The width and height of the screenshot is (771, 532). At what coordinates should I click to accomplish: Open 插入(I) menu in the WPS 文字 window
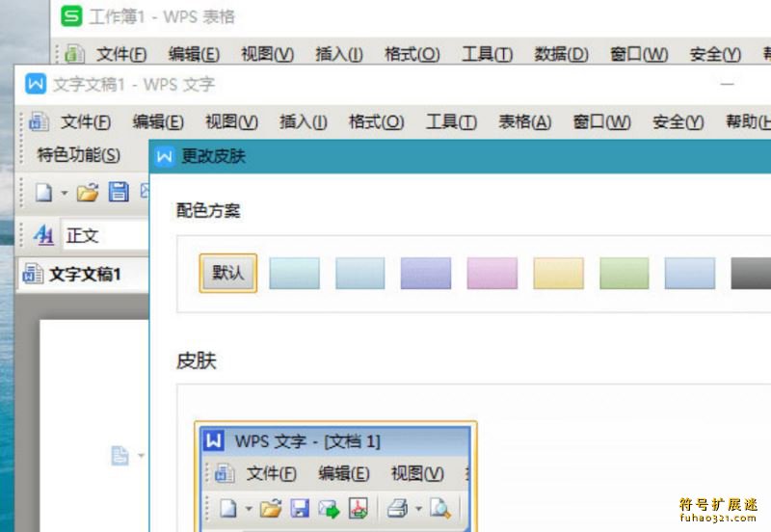click(303, 121)
